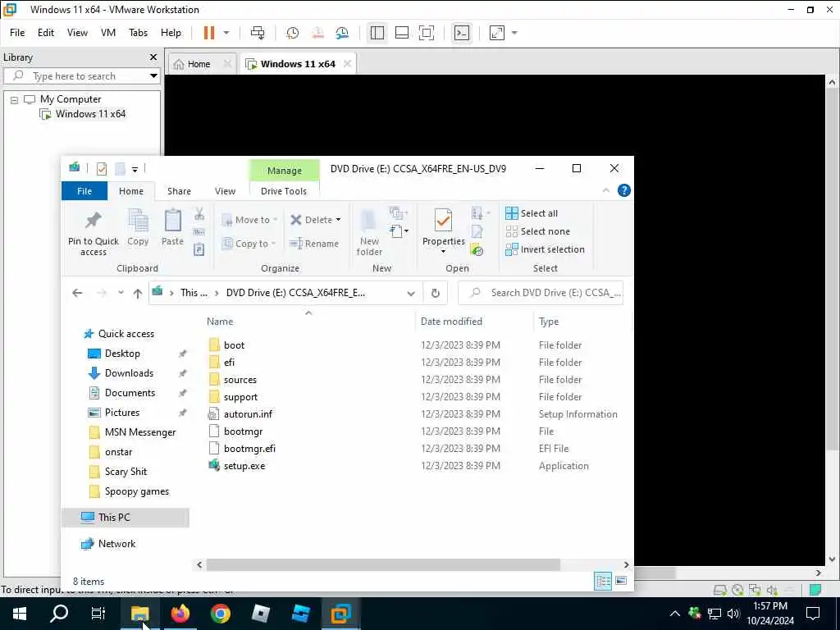Click Select none in the ribbon
840x630 pixels.
point(538,231)
